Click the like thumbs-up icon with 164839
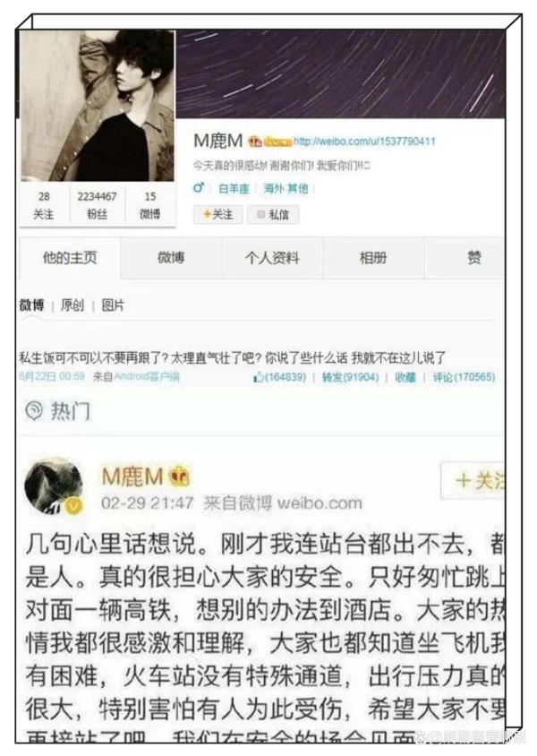 pos(257,377)
